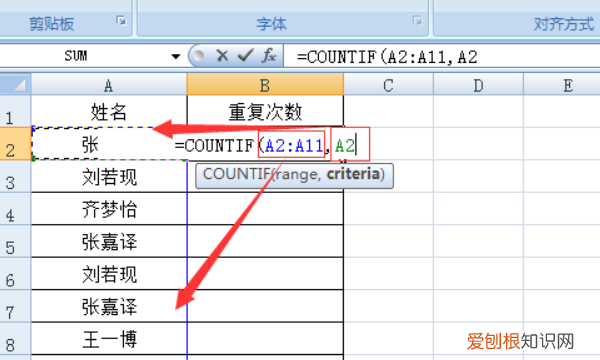Image resolution: width=600 pixels, height=360 pixels.
Task: Select row 7 header
Action: pyautogui.click(x=15, y=306)
